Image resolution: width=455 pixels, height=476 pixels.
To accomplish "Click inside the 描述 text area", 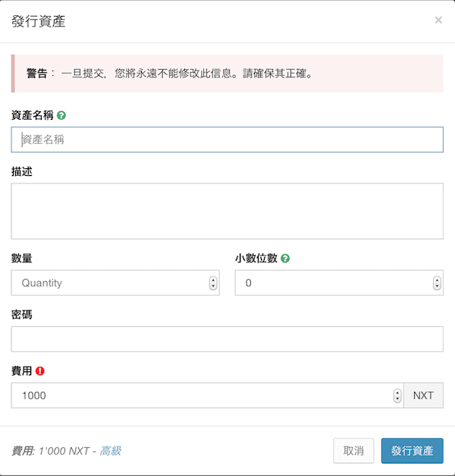I will point(227,211).
